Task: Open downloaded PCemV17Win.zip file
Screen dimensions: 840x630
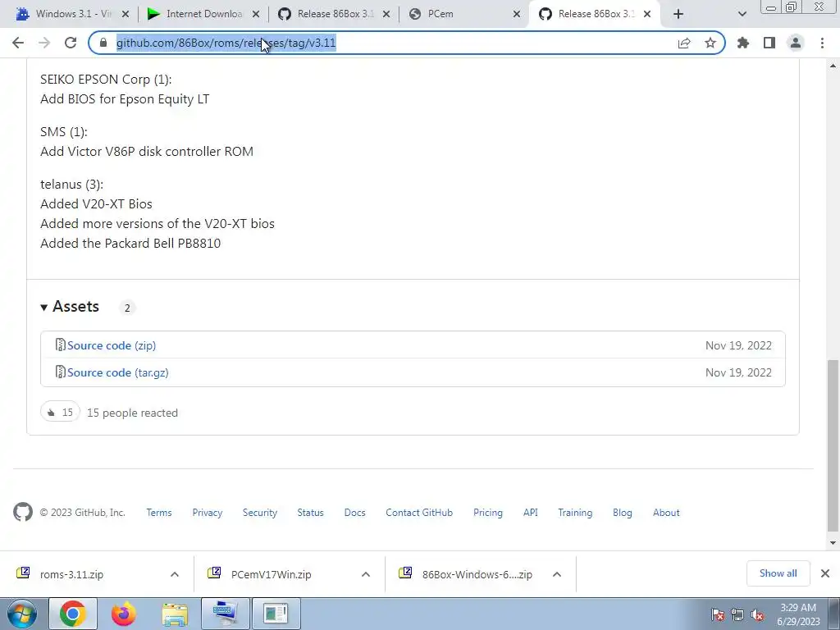Action: point(271,574)
